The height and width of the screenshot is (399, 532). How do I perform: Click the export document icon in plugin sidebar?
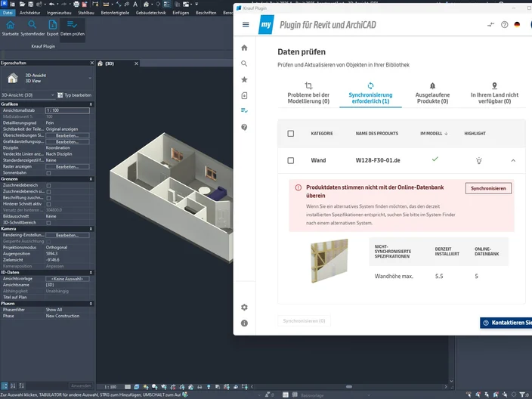(244, 95)
